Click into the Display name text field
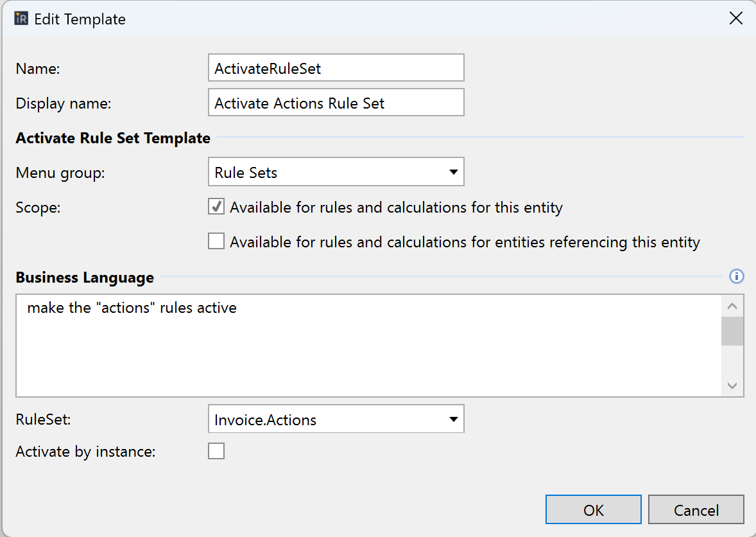This screenshot has height=537, width=756. click(336, 103)
